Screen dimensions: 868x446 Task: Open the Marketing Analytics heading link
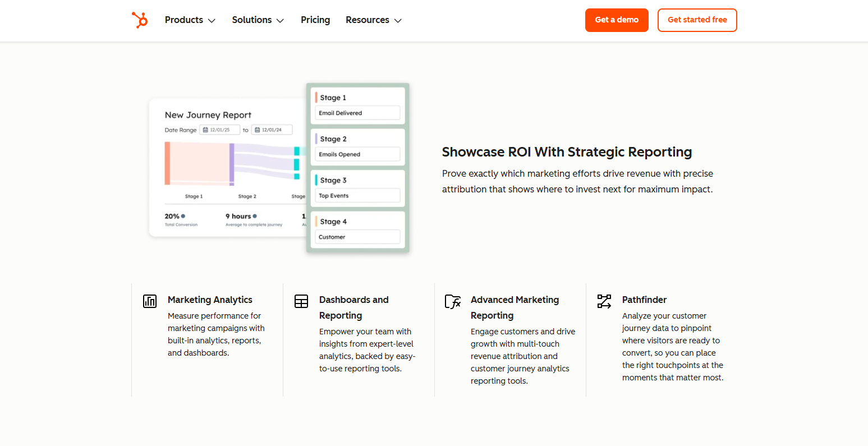[x=210, y=300]
